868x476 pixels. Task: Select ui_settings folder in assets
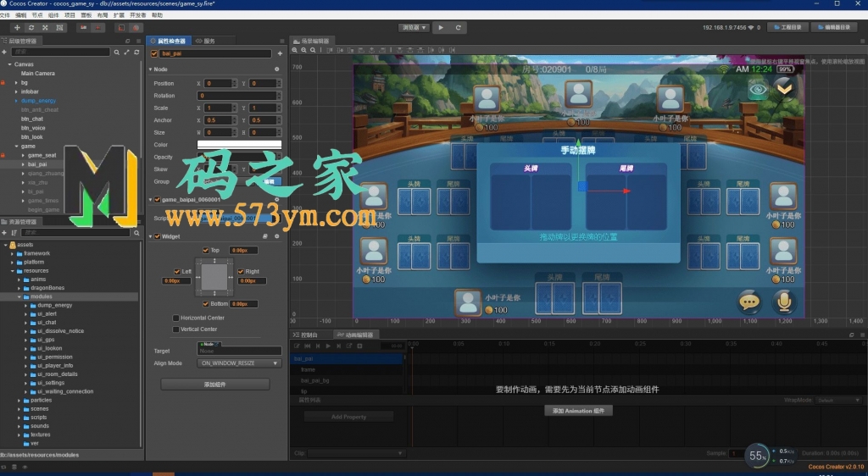51,383
